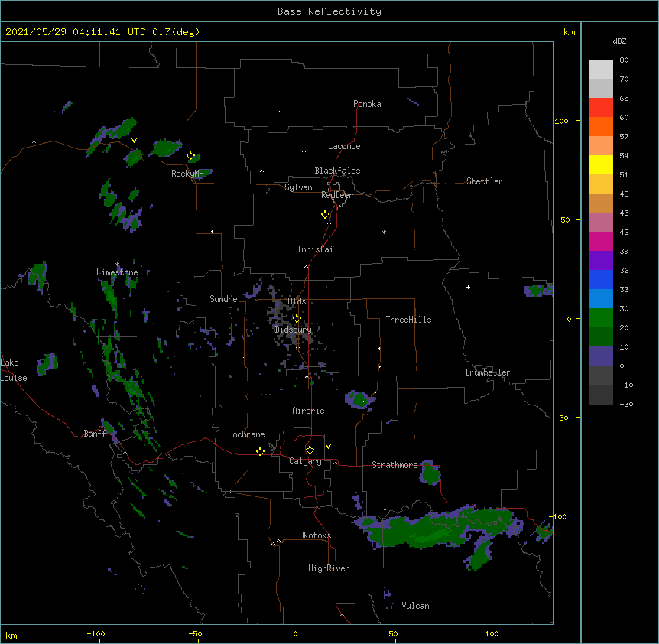The width and height of the screenshot is (659, 644).
Task: Click the yellow diamond marker at Calgary
Action: pyautogui.click(x=310, y=450)
